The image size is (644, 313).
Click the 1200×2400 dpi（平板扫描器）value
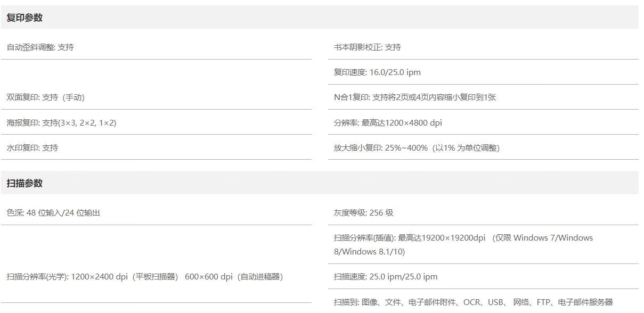point(125,276)
